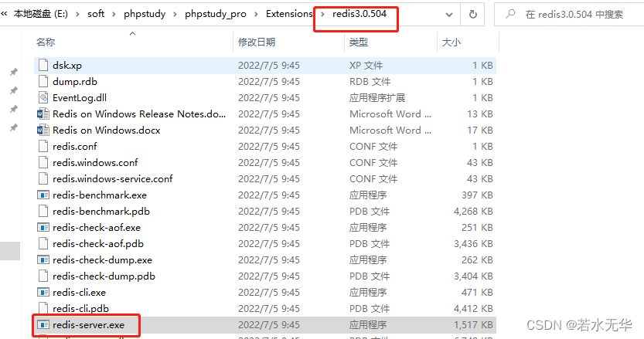Go to Extensions folder in breadcrumb
The image size is (644, 339).
tap(289, 14)
